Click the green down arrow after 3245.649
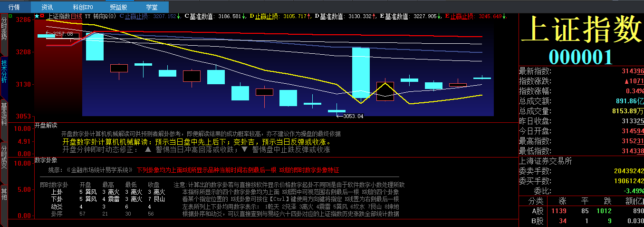644x227 pixels. click(x=504, y=16)
